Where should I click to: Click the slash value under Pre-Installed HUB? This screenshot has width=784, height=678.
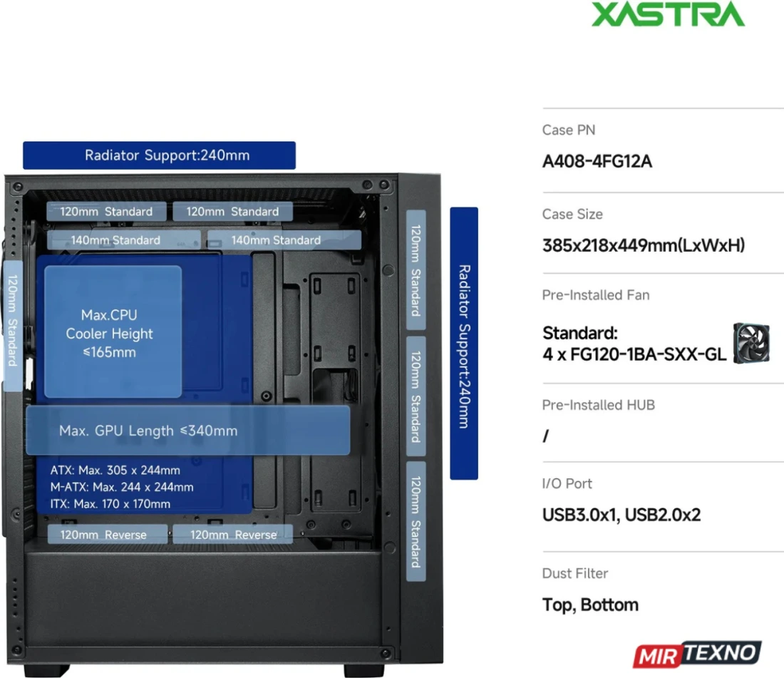(545, 436)
